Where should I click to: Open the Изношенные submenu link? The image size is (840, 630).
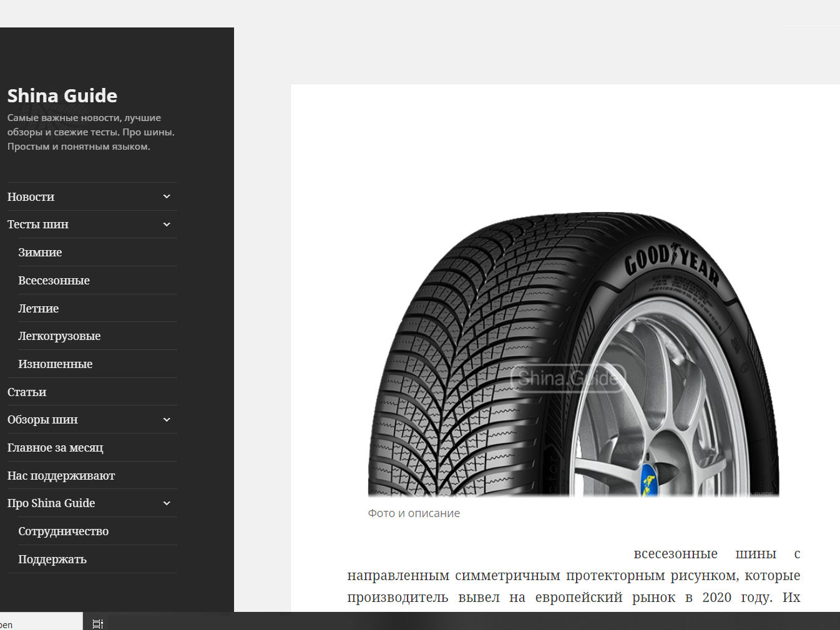[55, 364]
